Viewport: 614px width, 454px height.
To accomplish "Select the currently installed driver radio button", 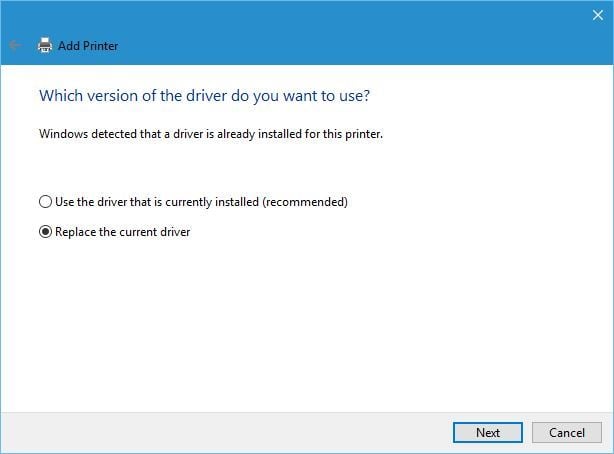I will (x=45, y=202).
